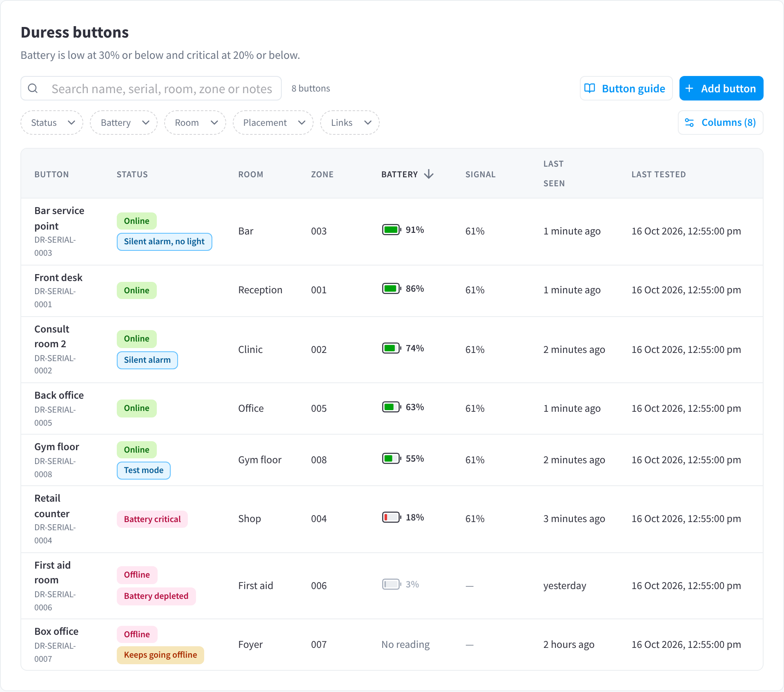Click the red 18% battery icon
Screen dimensions: 784x692
[392, 517]
